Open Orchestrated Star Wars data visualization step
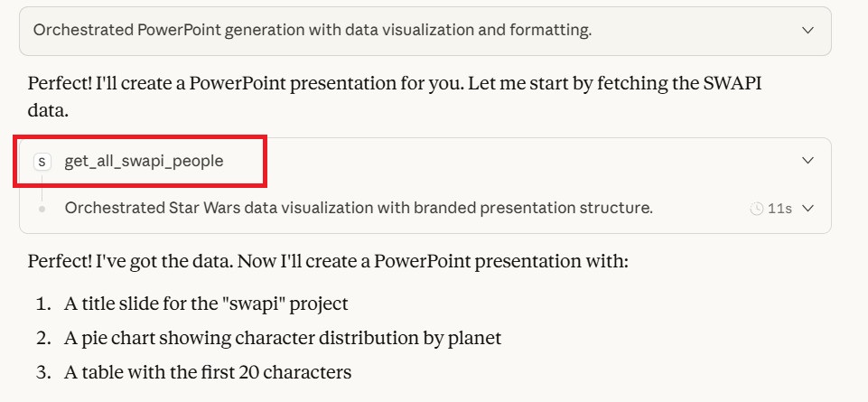 (x=358, y=209)
